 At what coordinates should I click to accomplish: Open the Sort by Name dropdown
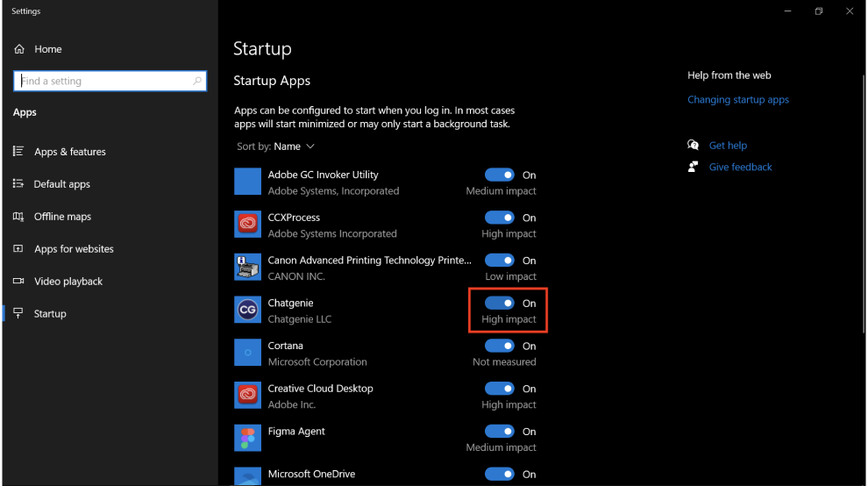pos(275,147)
